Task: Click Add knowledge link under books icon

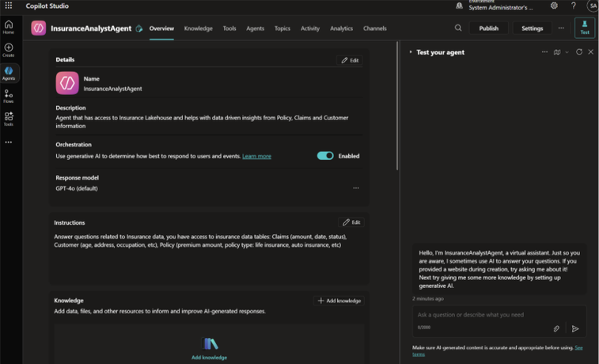Action: coord(210,358)
